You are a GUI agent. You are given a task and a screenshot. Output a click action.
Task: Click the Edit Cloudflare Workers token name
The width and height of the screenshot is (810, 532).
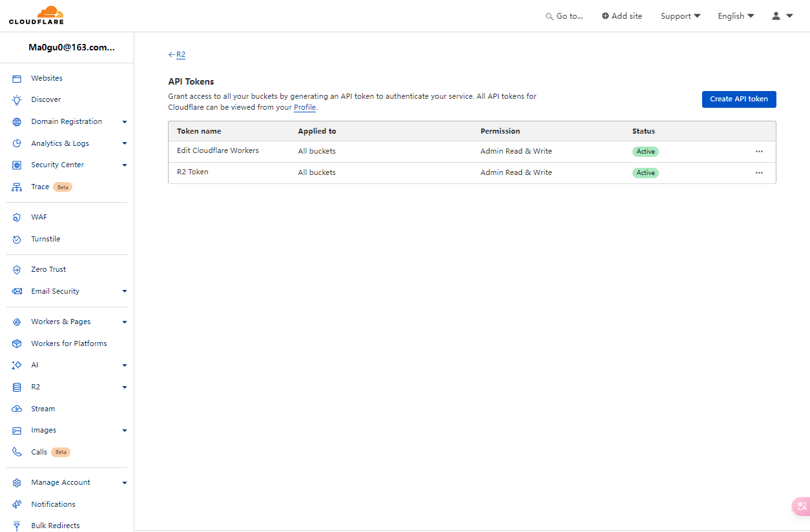218,150
